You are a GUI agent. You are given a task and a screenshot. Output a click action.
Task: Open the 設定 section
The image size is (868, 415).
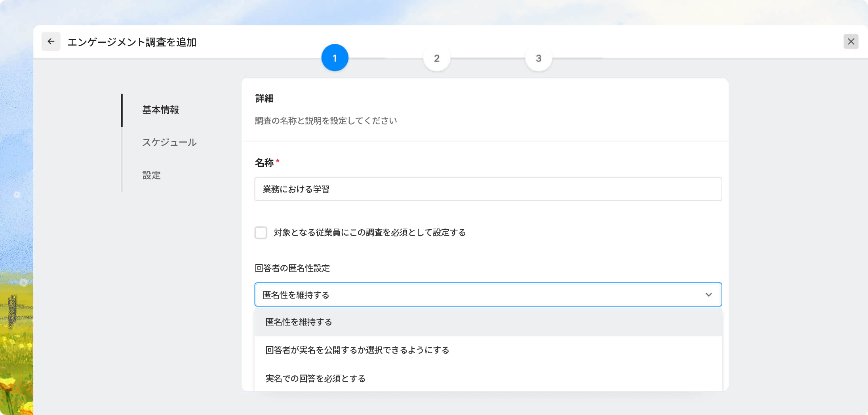click(151, 175)
